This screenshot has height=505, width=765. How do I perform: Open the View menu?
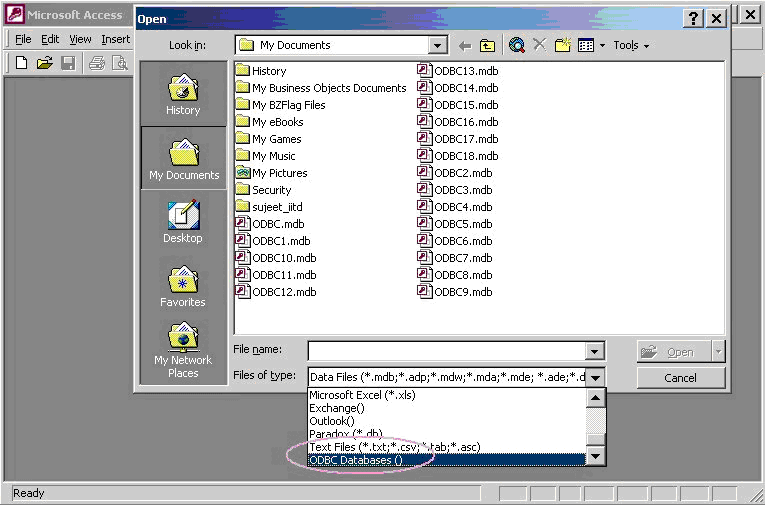pos(80,39)
